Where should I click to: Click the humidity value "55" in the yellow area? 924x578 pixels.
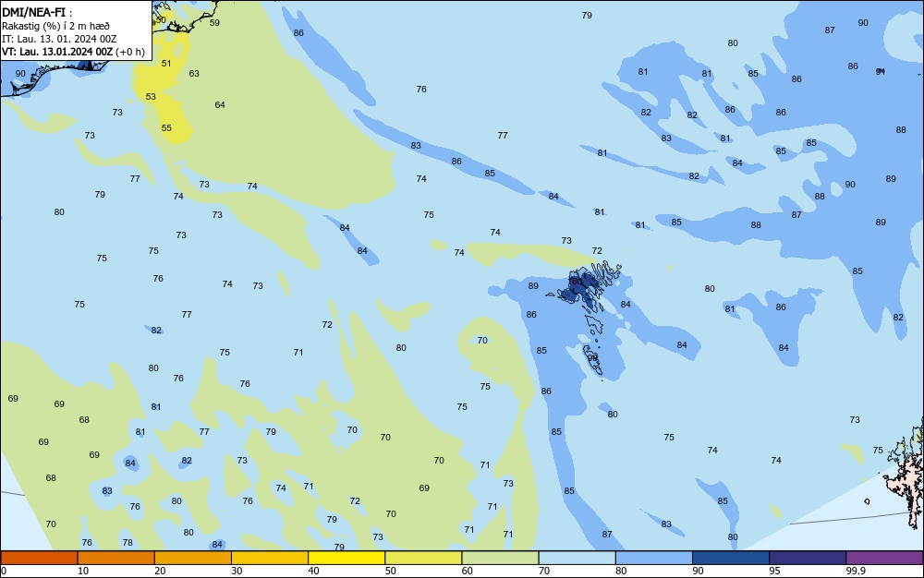166,127
